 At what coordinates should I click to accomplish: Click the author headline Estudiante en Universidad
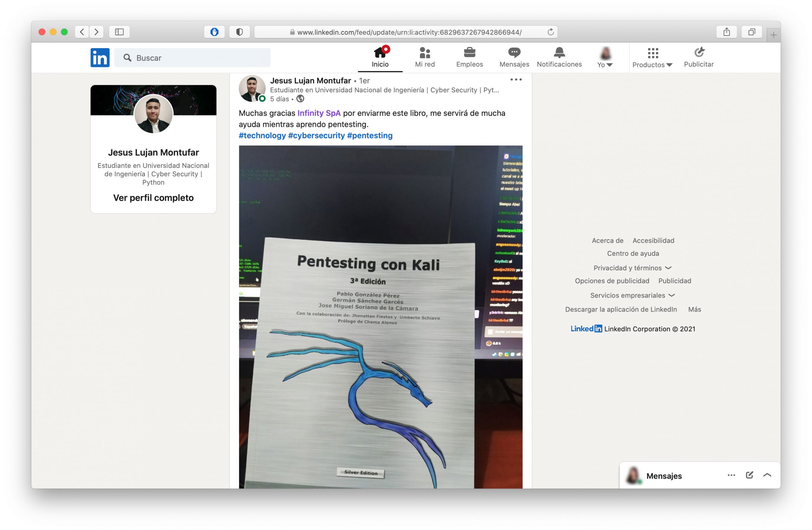pos(384,90)
